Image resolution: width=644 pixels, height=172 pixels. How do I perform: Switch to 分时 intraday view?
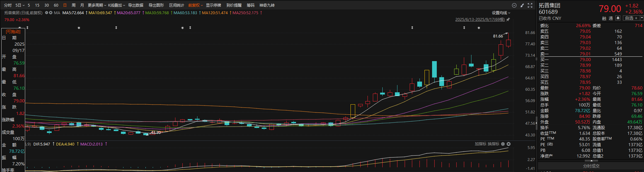tap(8, 5)
